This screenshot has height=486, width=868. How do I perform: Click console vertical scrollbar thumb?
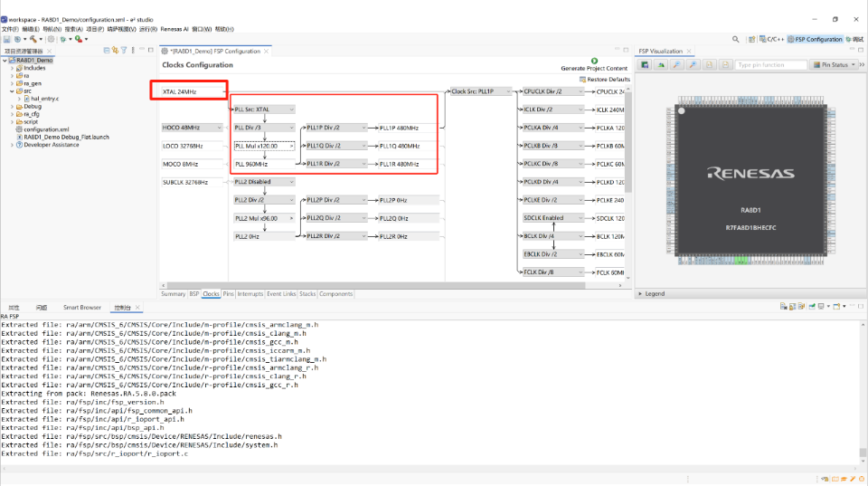click(863, 453)
